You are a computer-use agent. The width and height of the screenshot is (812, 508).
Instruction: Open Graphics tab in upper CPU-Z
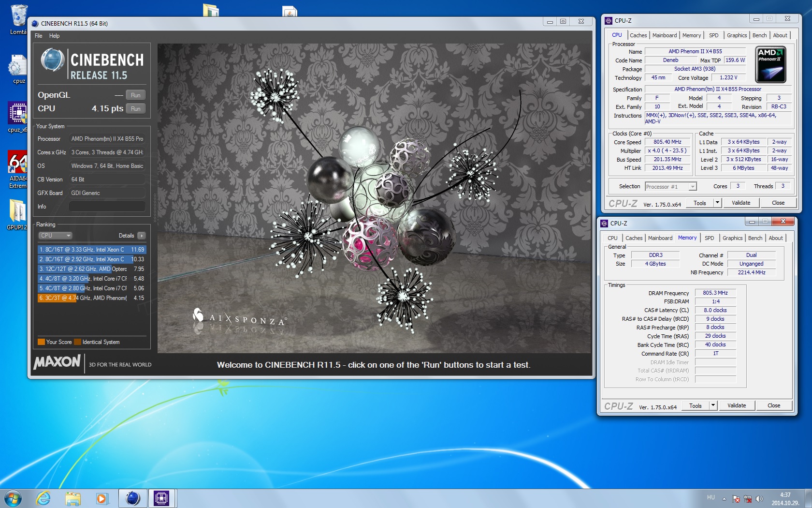click(x=737, y=35)
